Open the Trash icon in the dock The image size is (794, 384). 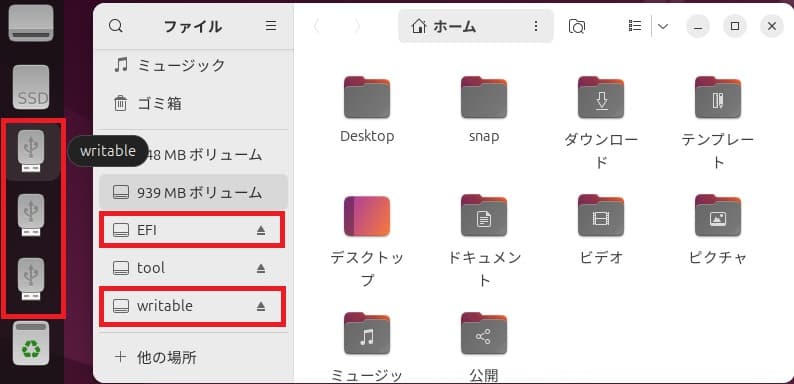[x=31, y=343]
